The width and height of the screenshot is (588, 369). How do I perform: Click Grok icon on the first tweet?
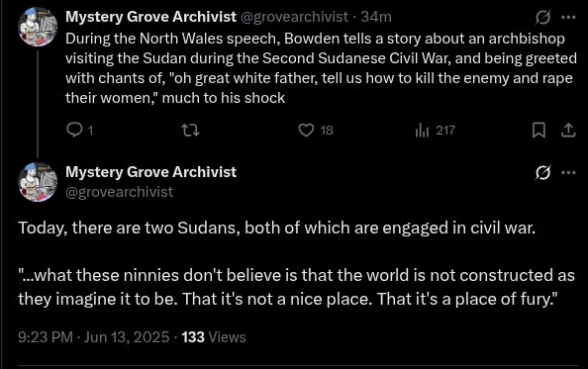pos(542,17)
